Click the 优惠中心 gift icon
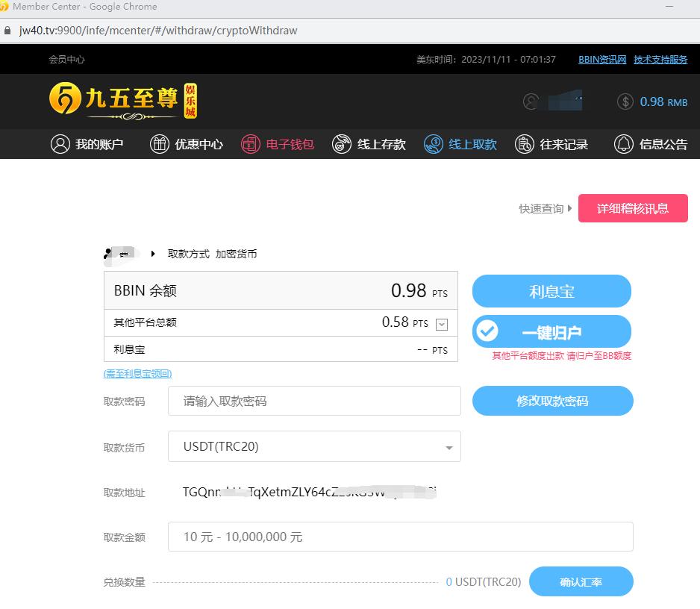The height and width of the screenshot is (609, 700). pyautogui.click(x=160, y=144)
